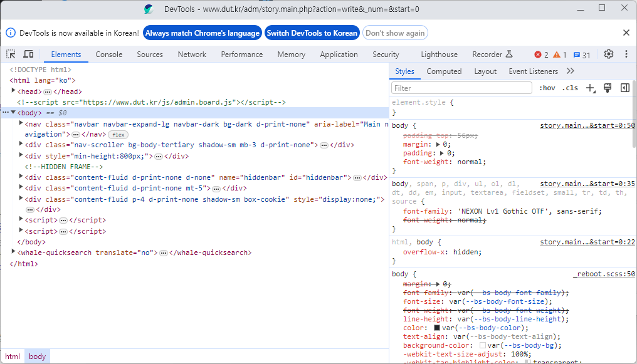Click the ellipsis beside the body element
The width and height of the screenshot is (637, 364).
point(5,112)
